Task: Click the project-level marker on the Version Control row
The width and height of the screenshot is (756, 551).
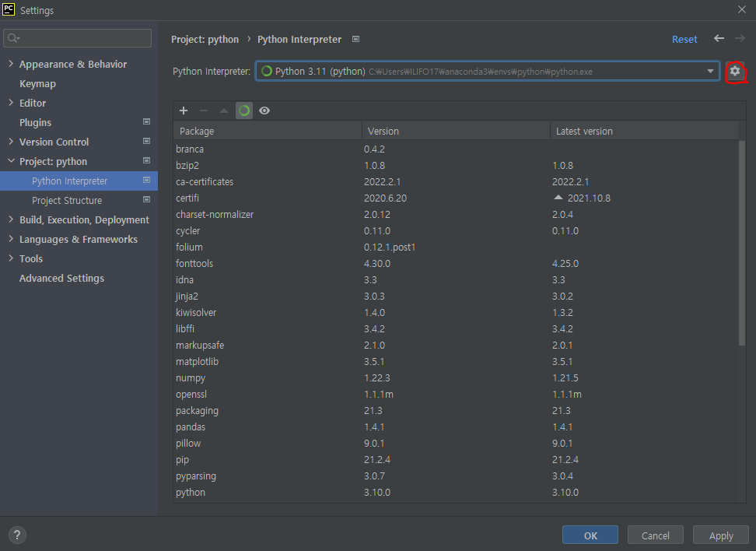Action: [x=146, y=141]
